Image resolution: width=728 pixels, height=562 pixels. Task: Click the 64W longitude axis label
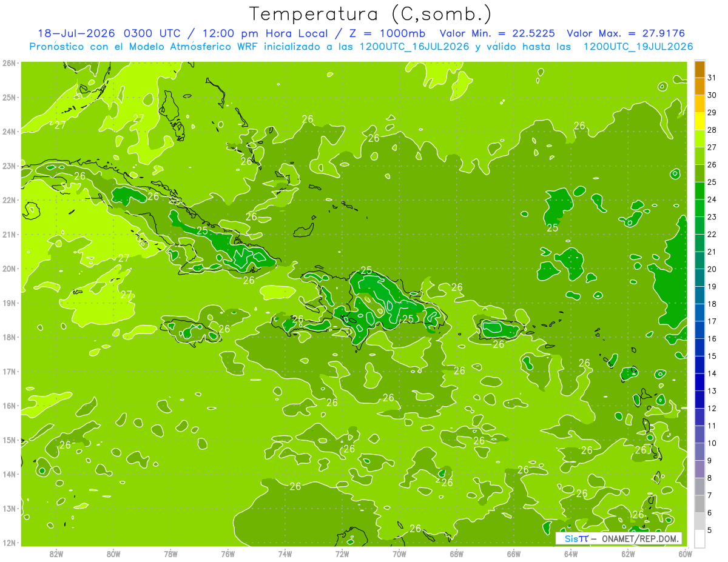(x=571, y=554)
